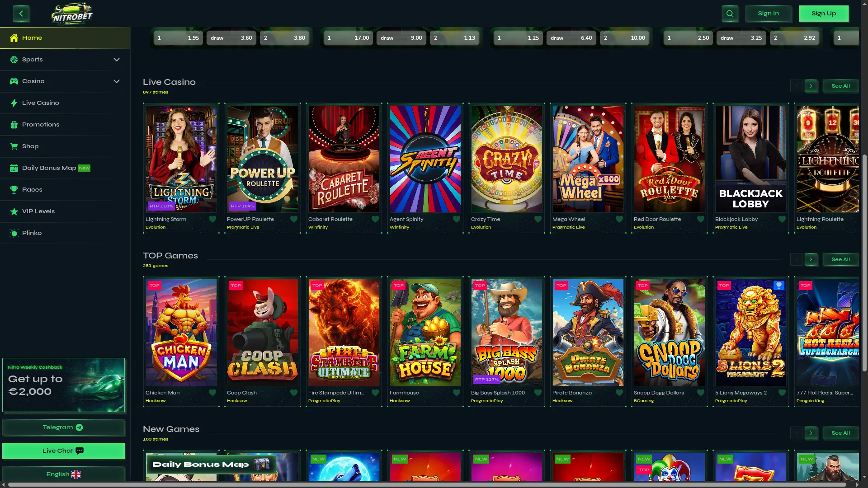868x488 pixels.
Task: Favorite Crazy Time with heart icon
Action: pyautogui.click(x=538, y=219)
